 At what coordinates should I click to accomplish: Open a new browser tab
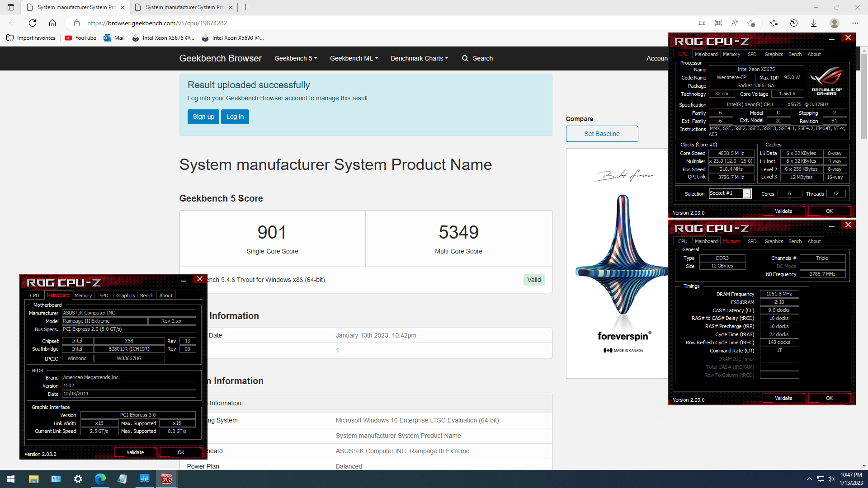click(245, 7)
